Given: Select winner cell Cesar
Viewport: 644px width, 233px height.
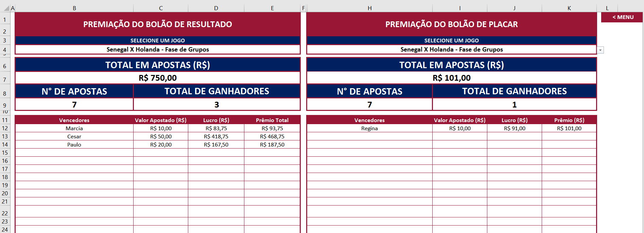Looking at the screenshot, I should (x=74, y=137).
